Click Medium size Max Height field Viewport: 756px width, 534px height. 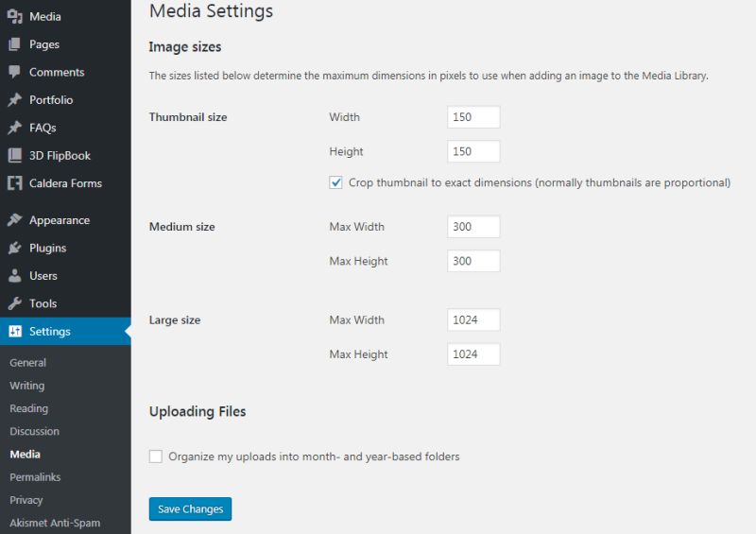(473, 261)
